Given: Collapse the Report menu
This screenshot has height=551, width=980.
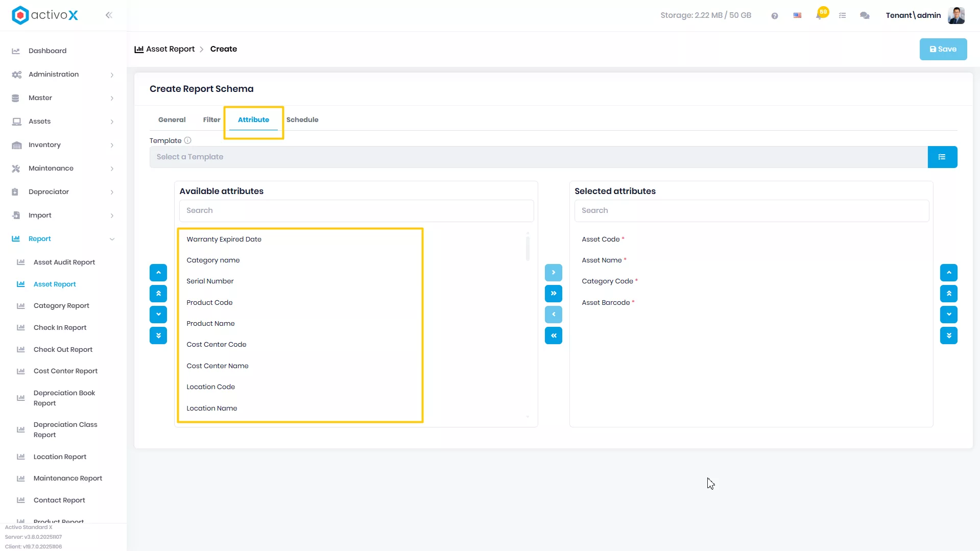Looking at the screenshot, I should (x=63, y=239).
